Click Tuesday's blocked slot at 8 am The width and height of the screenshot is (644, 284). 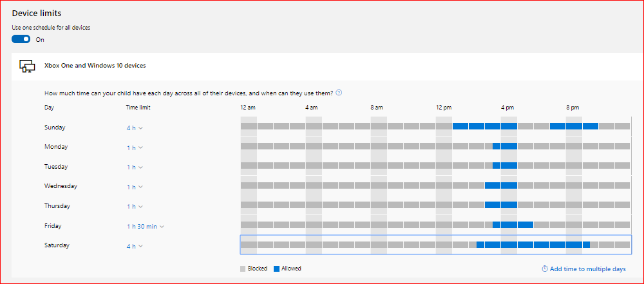click(379, 166)
